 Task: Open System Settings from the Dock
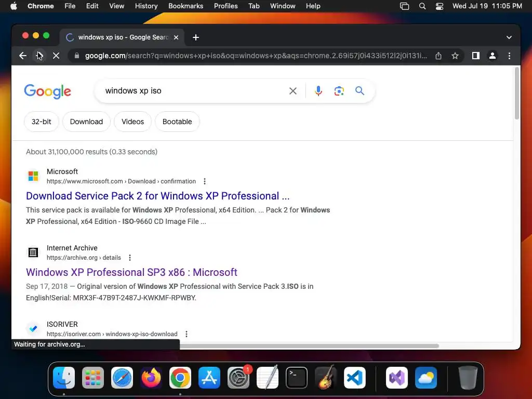pyautogui.click(x=238, y=378)
